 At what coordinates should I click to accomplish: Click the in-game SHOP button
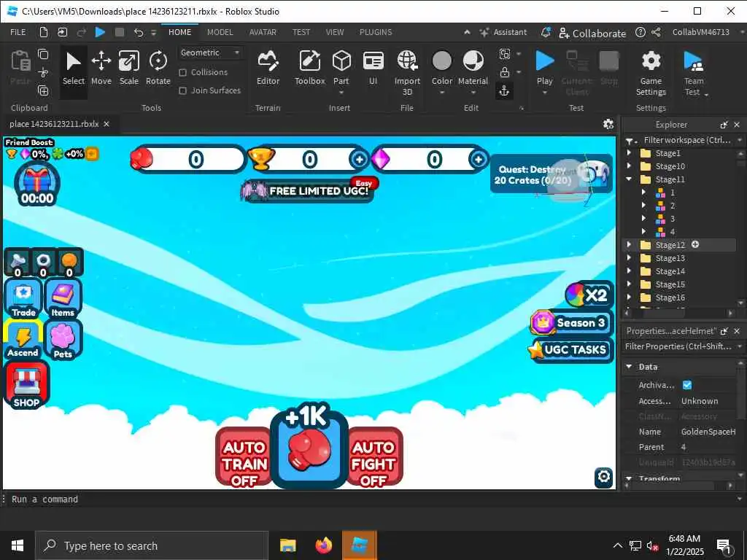26,385
